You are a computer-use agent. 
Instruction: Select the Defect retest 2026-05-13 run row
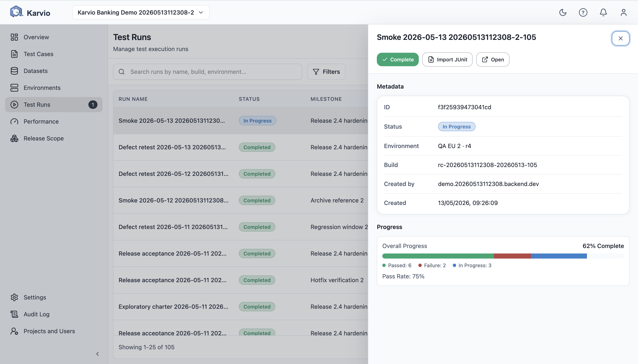[x=241, y=147]
